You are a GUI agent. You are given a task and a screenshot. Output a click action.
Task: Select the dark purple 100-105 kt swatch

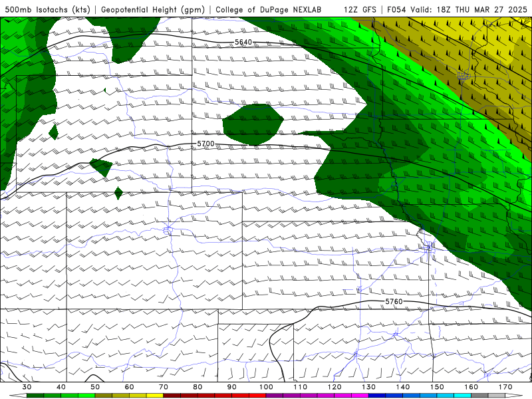click(275, 396)
